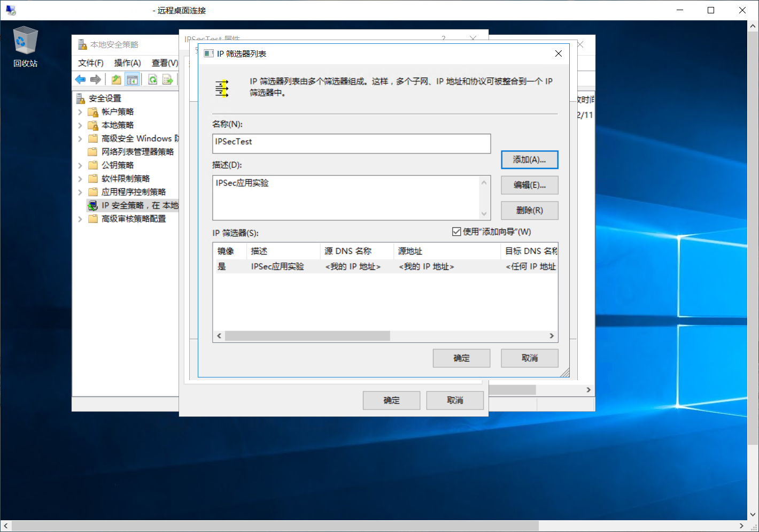This screenshot has height=532, width=759.
Task: Click the 本地策略 folder icon
Action: 93,125
